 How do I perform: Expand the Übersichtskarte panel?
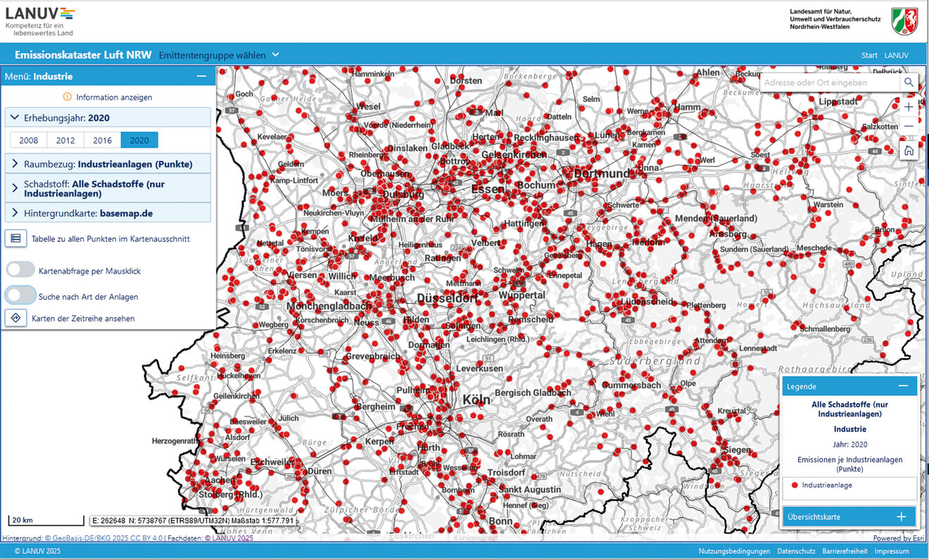coord(901,516)
